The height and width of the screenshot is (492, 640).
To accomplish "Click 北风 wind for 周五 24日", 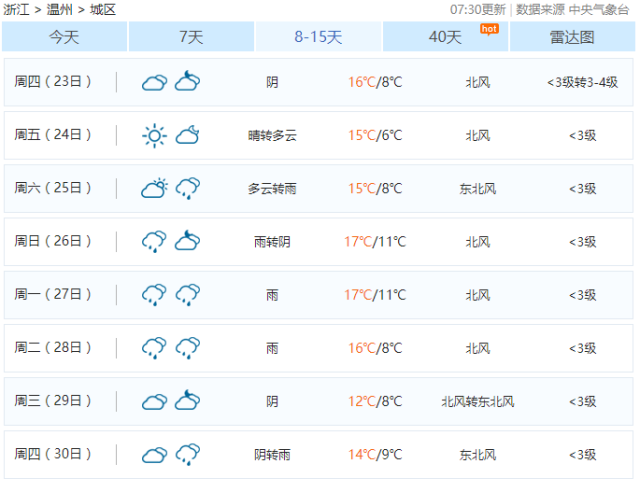I will (x=478, y=136).
